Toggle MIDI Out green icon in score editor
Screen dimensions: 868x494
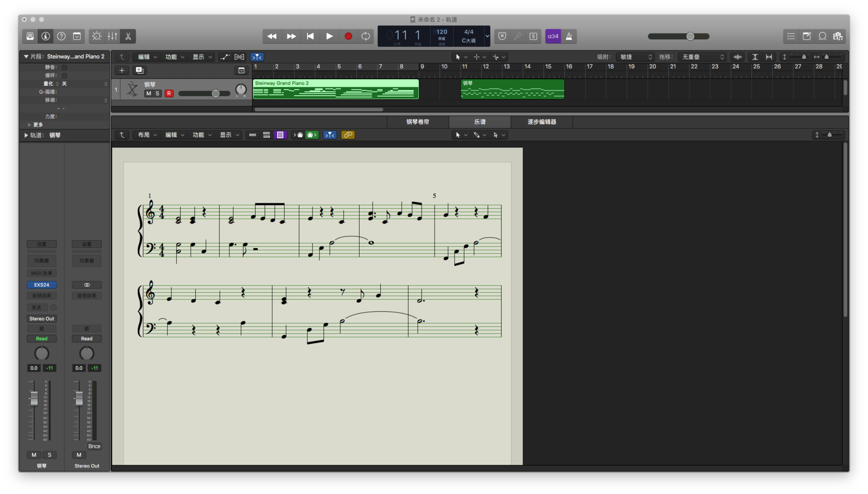(311, 135)
